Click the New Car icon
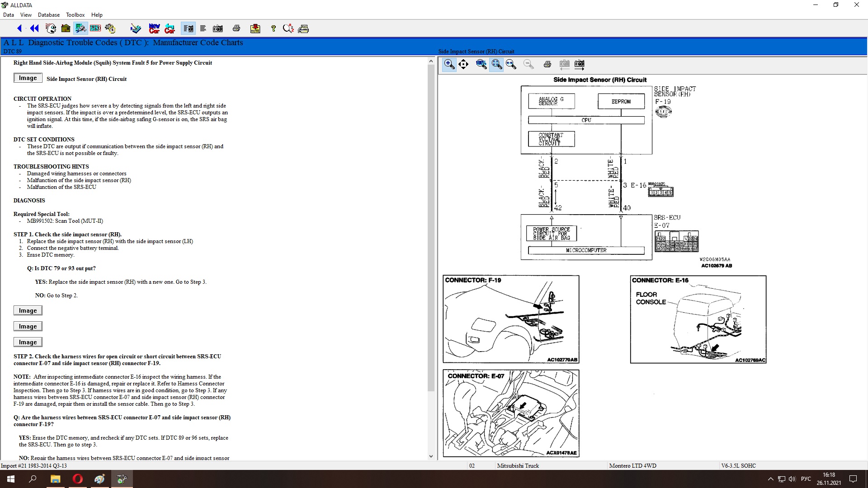The width and height of the screenshot is (868, 488). point(154,28)
